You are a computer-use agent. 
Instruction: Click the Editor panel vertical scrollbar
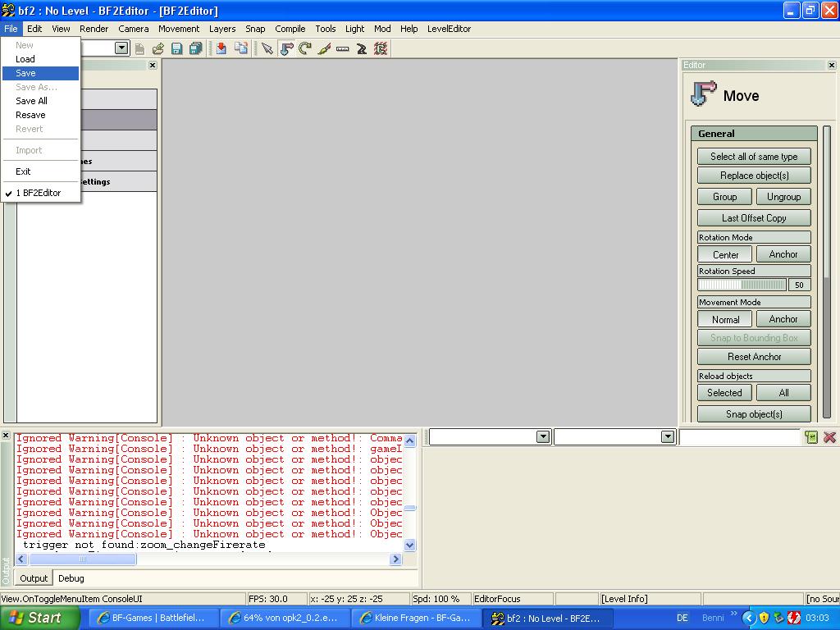coord(827,272)
